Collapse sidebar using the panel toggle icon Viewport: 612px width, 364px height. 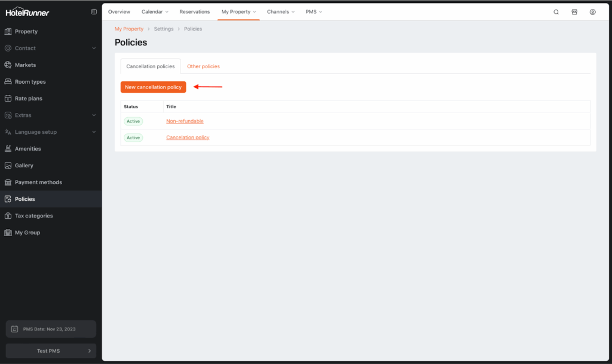pos(94,12)
